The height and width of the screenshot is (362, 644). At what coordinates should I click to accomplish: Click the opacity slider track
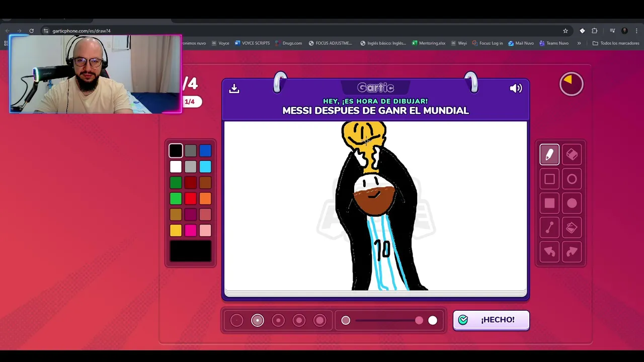389,320
